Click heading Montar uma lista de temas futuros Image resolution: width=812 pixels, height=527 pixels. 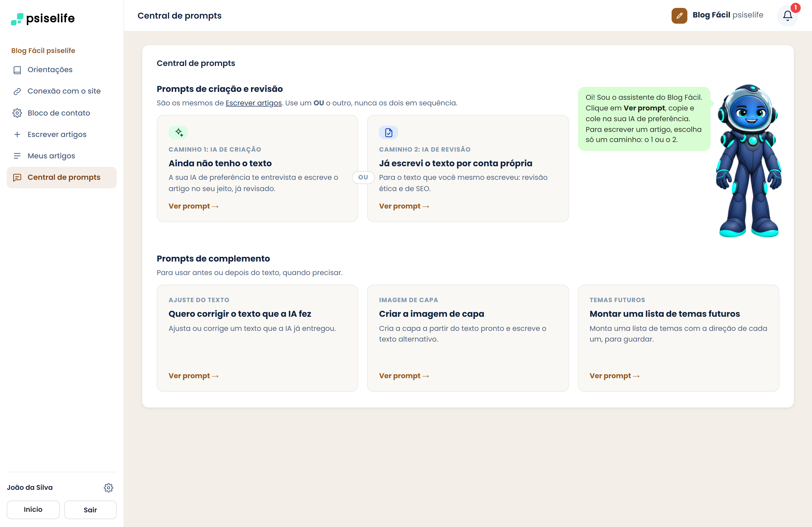pos(665,314)
